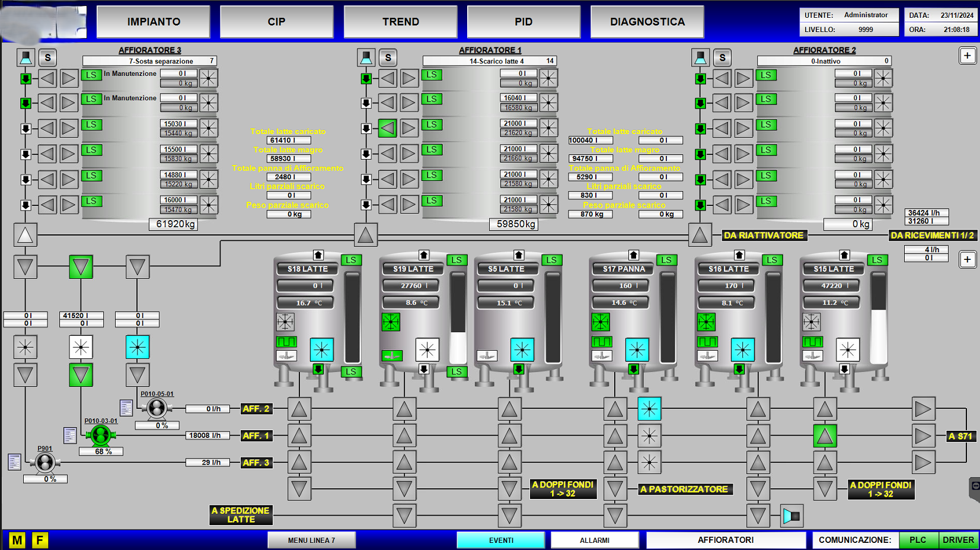Click the document icon beside pump P901
This screenshot has height=550, width=980.
coord(15,462)
